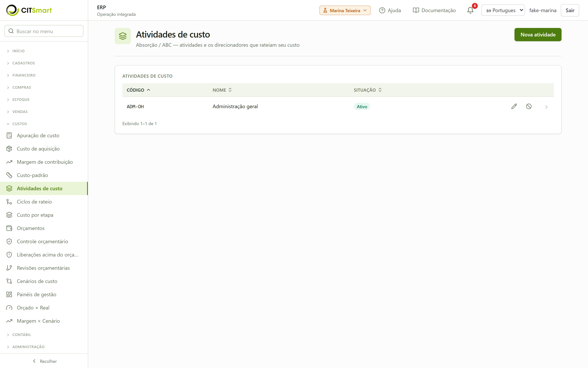Open Margem × Cenário
Image resolution: width=588 pixels, height=368 pixels.
[x=44, y=321]
